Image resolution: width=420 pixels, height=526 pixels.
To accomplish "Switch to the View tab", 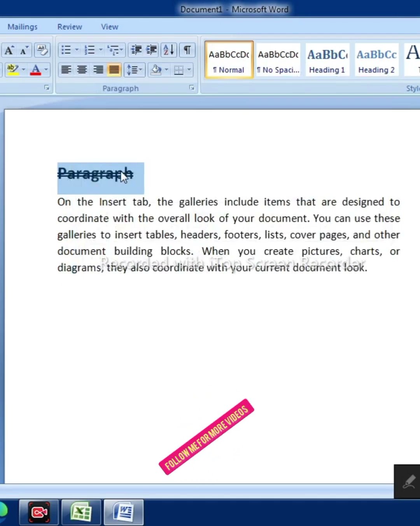I will tap(110, 27).
